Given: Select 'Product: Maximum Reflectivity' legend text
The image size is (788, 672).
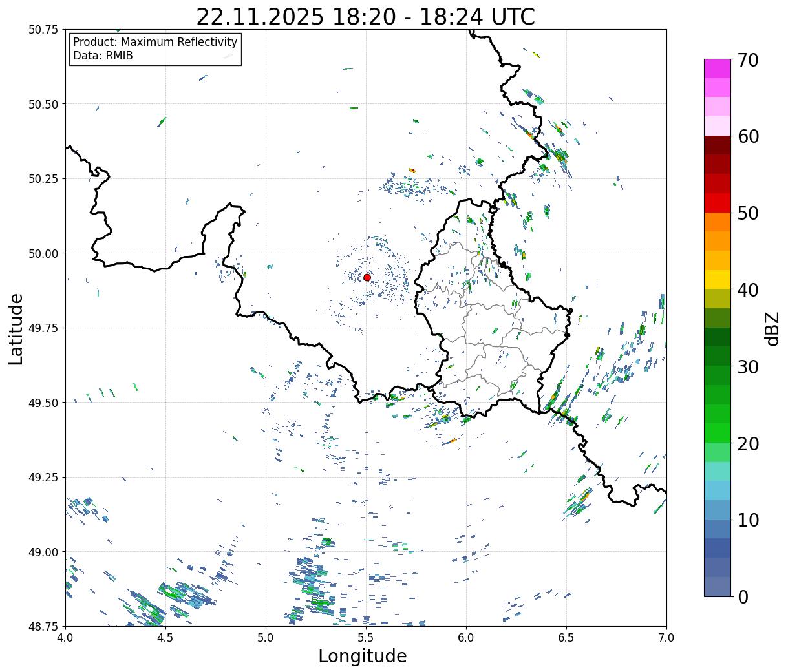Looking at the screenshot, I should 155,42.
